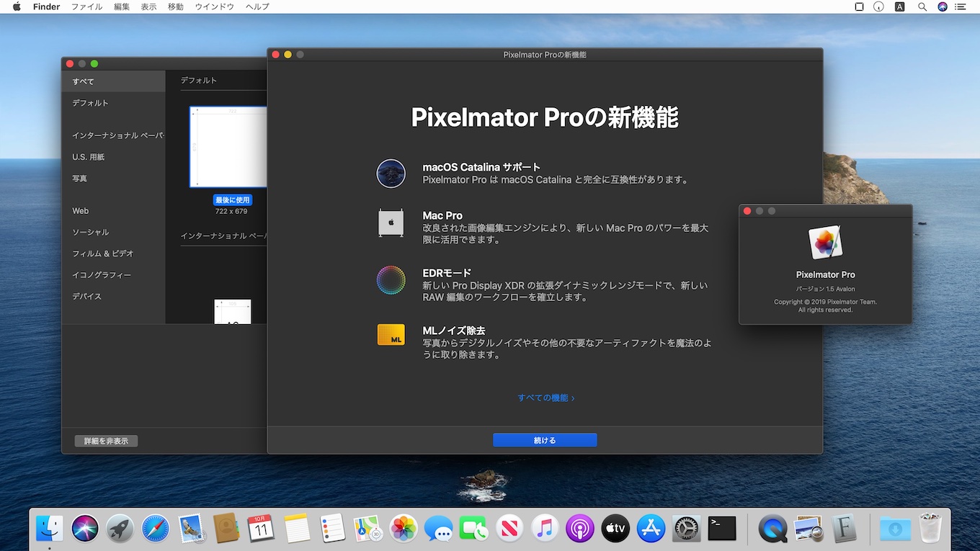Open Calendar showing date 11 in Dock
Image resolution: width=980 pixels, height=551 pixels.
(261, 529)
